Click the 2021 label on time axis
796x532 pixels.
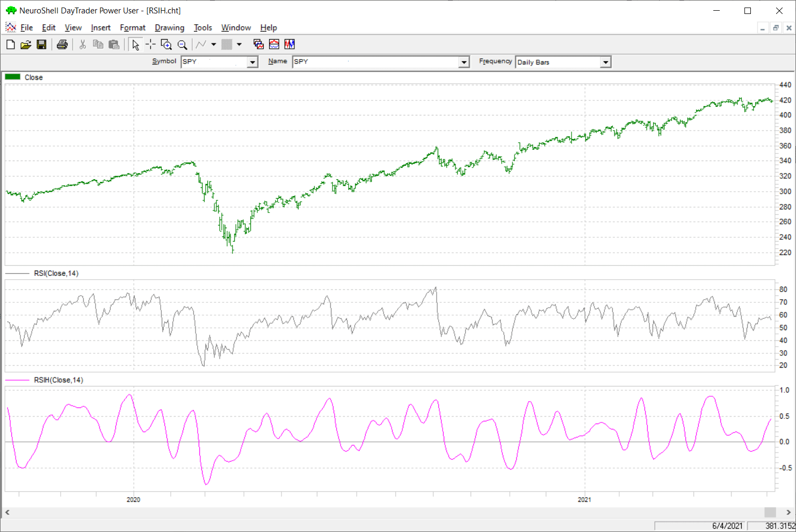click(584, 500)
